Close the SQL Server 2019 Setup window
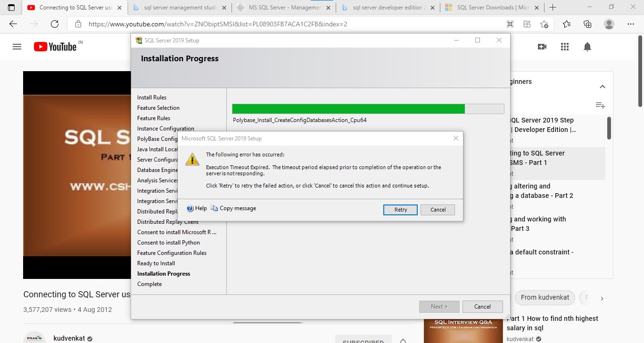This screenshot has width=644, height=343. pos(499,41)
